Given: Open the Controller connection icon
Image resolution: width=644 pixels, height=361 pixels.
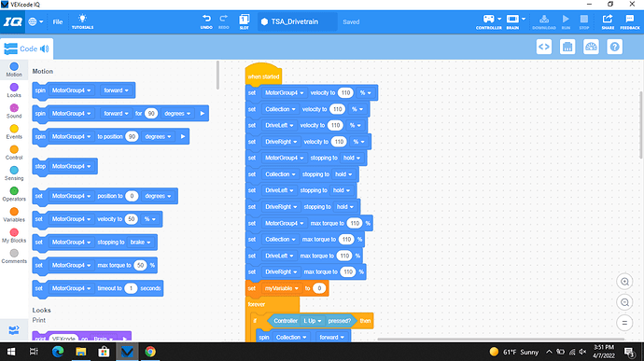Looking at the screenshot, I should pos(489,21).
